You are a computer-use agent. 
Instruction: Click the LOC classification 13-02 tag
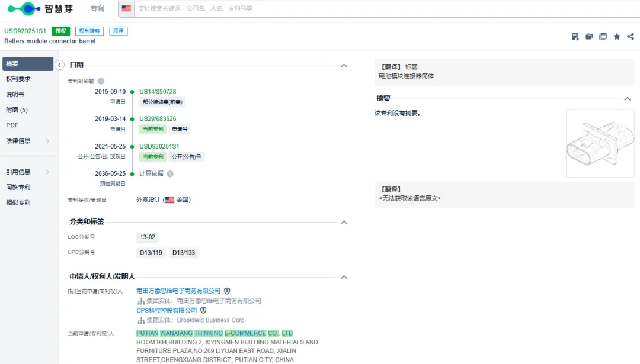tap(148, 237)
